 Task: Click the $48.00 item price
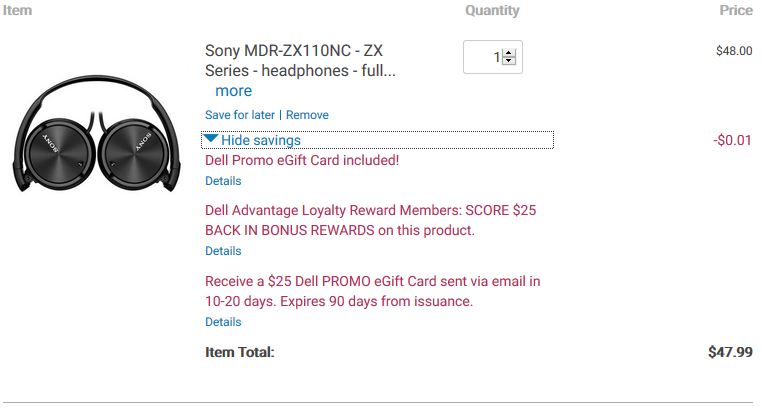(734, 51)
